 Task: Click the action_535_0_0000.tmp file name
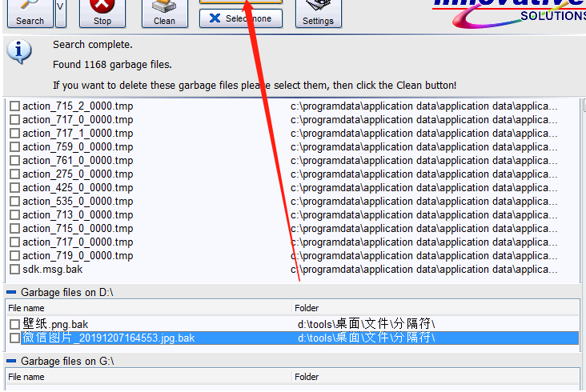pyautogui.click(x=78, y=202)
